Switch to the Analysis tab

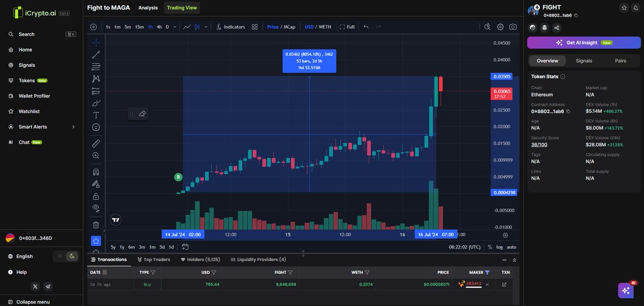click(x=148, y=8)
